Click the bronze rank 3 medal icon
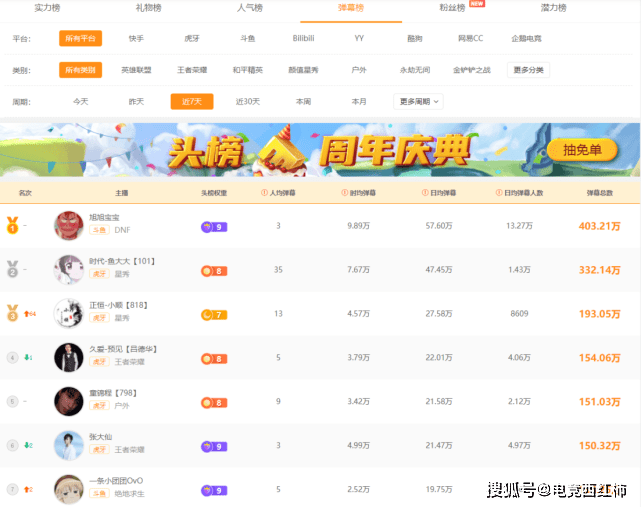This screenshot has height=507, width=641. pyautogui.click(x=13, y=313)
